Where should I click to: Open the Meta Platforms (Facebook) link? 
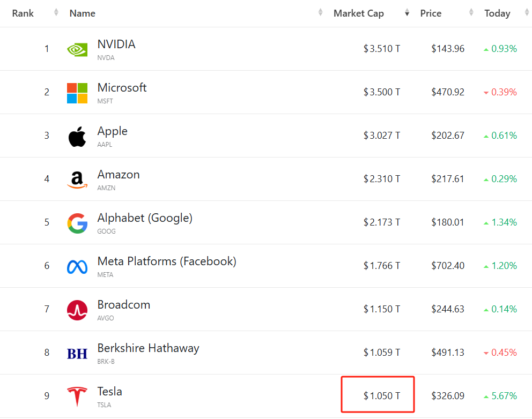coord(167,261)
